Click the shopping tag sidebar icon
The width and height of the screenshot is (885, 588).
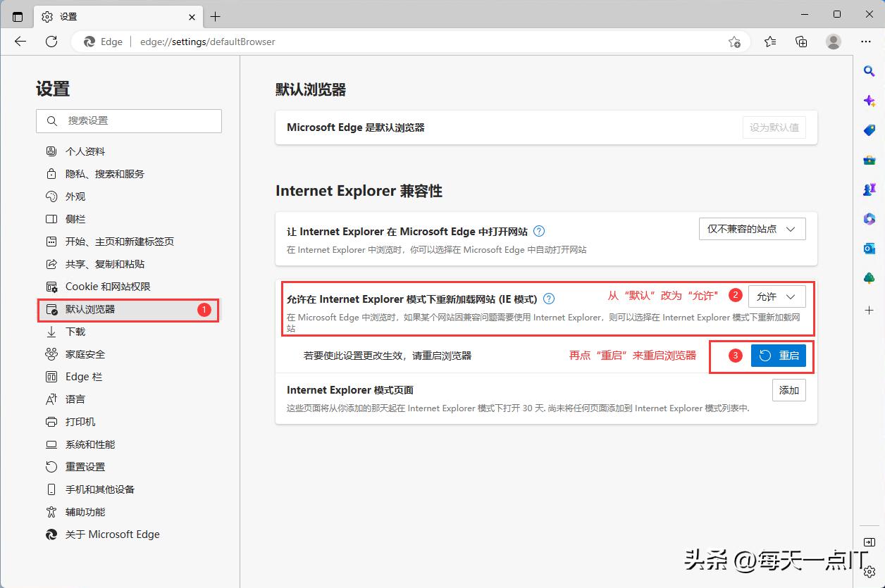869,130
